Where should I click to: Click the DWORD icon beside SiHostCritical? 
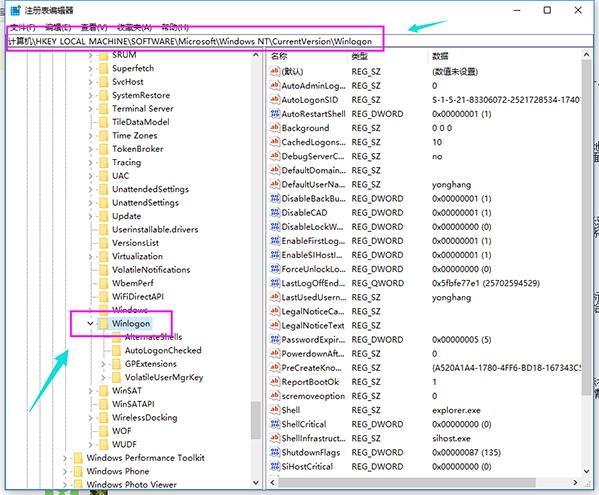pyautogui.click(x=274, y=466)
